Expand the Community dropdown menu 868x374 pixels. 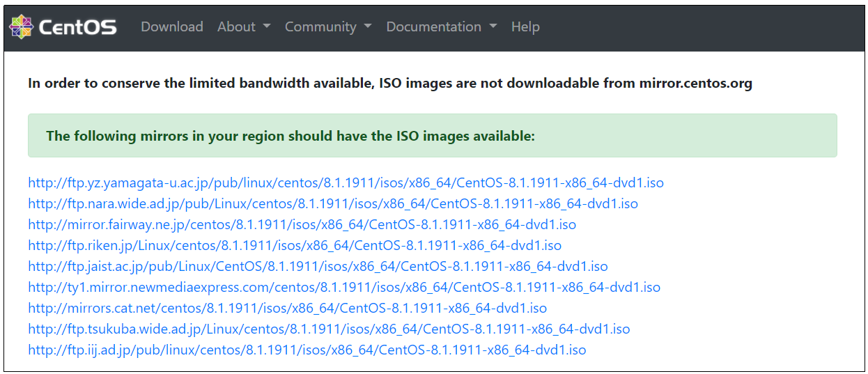click(x=328, y=26)
